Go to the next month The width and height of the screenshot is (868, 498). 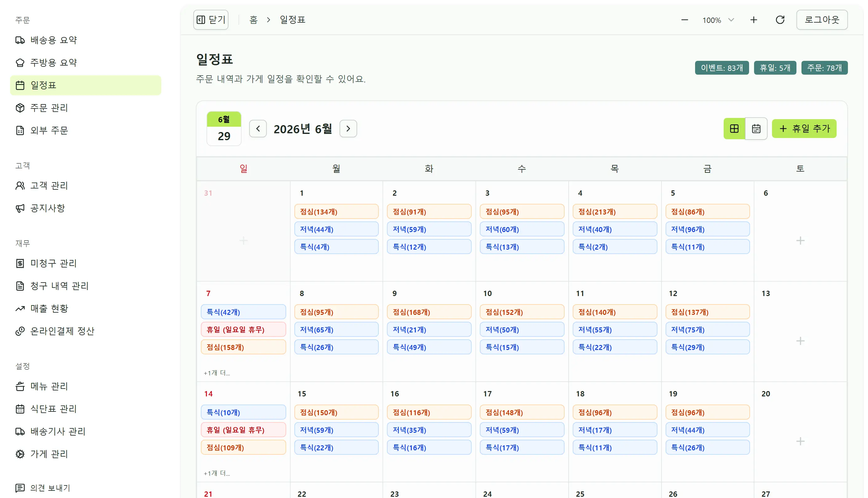click(348, 129)
